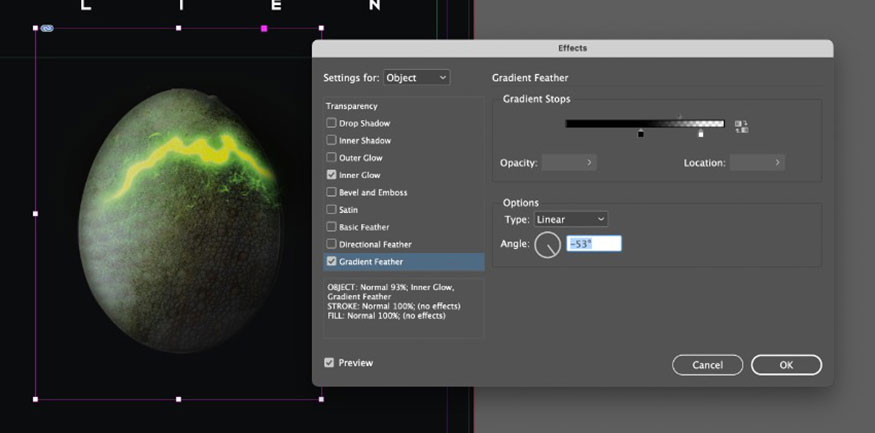This screenshot has width=875, height=433.
Task: Click the left-middle frame handle
Action: (36, 214)
